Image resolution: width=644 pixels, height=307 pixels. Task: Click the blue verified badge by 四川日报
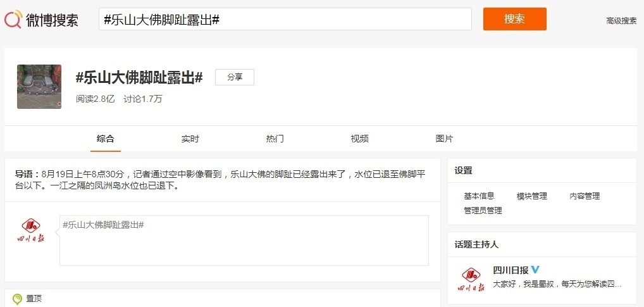535,270
